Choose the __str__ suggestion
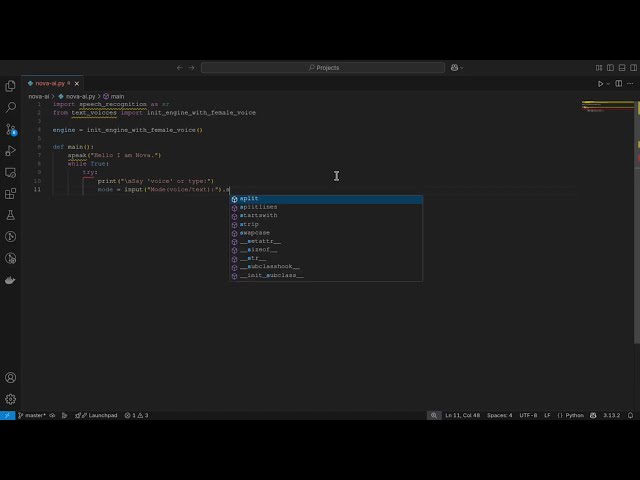The image size is (640, 480). 326,258
